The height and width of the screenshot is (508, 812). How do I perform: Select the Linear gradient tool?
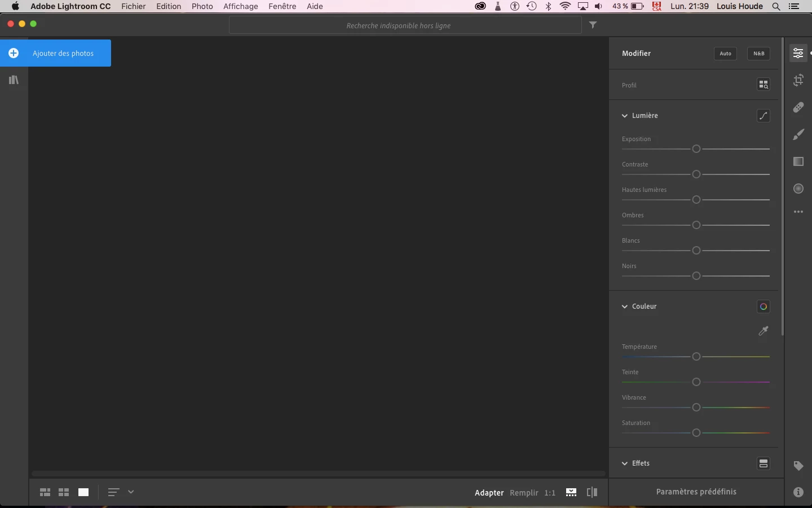[798, 161]
